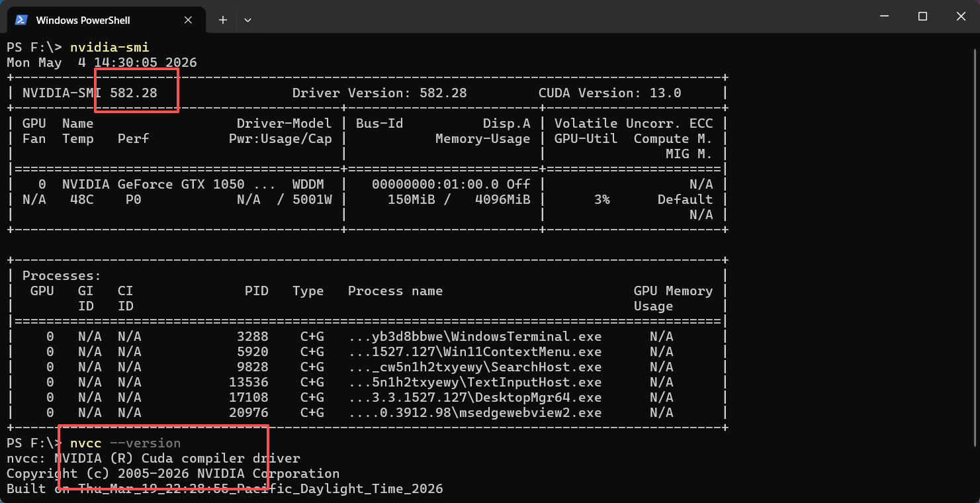The width and height of the screenshot is (980, 503).
Task: Click the PowerShell icon in the tab
Action: click(21, 20)
